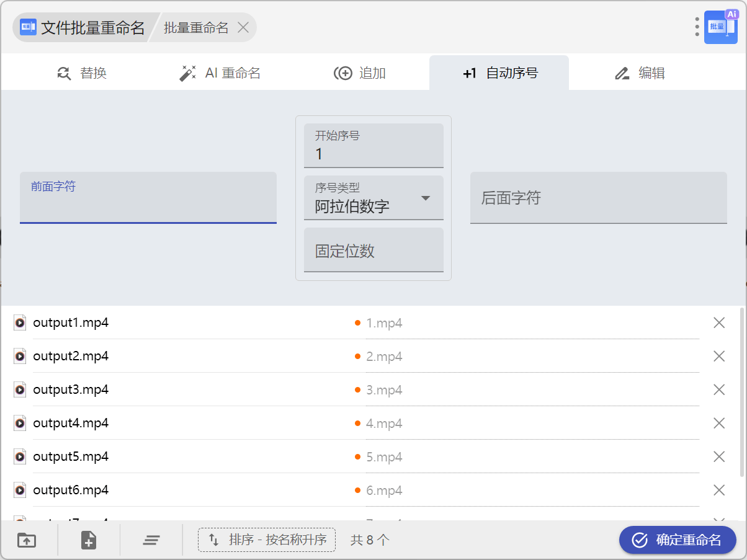Open the three-dot more options menu
Viewport: 747px width, 560px height.
click(x=697, y=27)
